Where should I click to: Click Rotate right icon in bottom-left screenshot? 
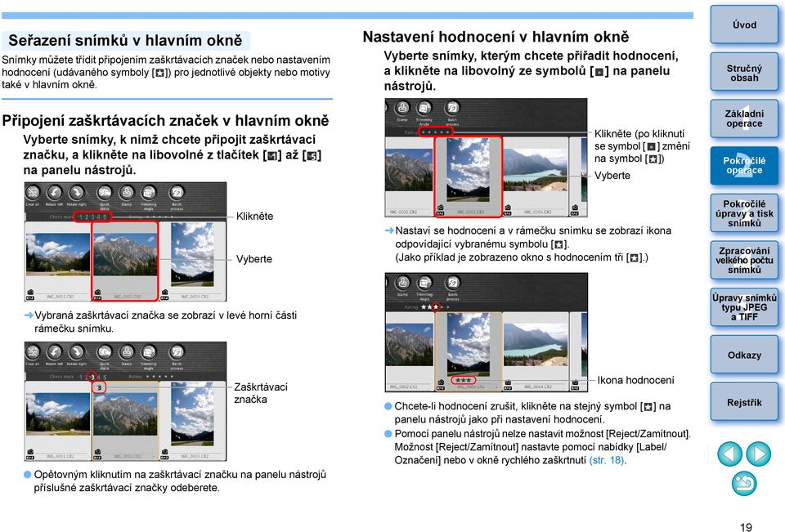(76, 352)
